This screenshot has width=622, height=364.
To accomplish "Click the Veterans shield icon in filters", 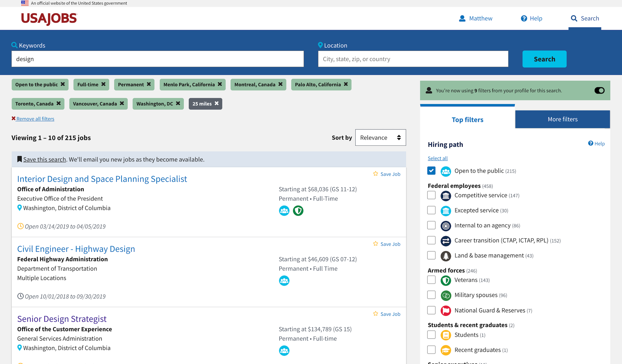I will (x=446, y=280).
